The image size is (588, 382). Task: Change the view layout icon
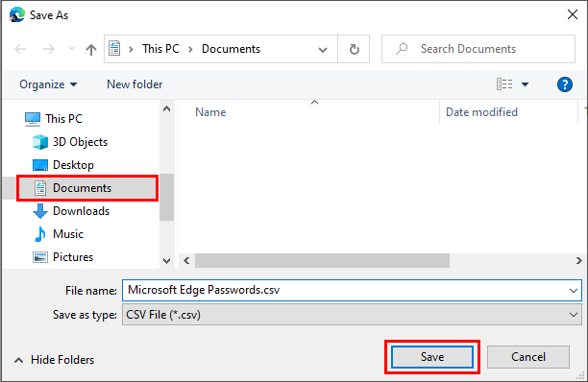point(504,84)
